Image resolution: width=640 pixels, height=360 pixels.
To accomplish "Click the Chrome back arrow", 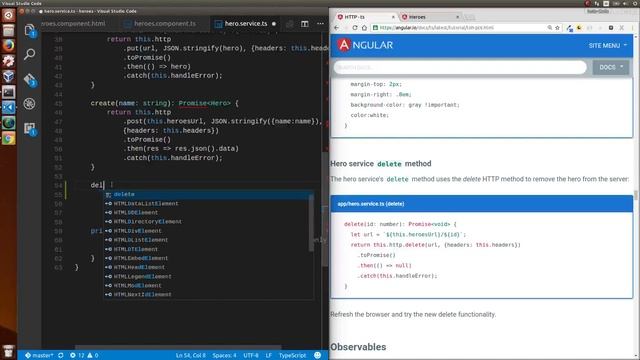I will coord(336,27).
